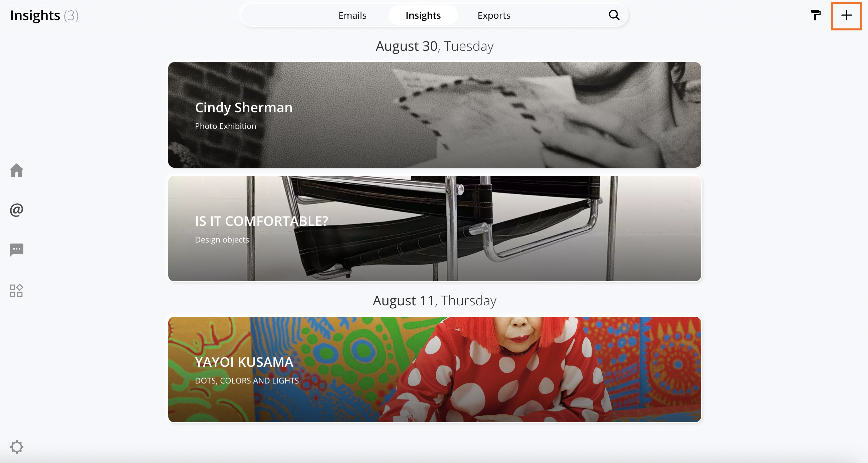Select the Insights tab

[423, 15]
